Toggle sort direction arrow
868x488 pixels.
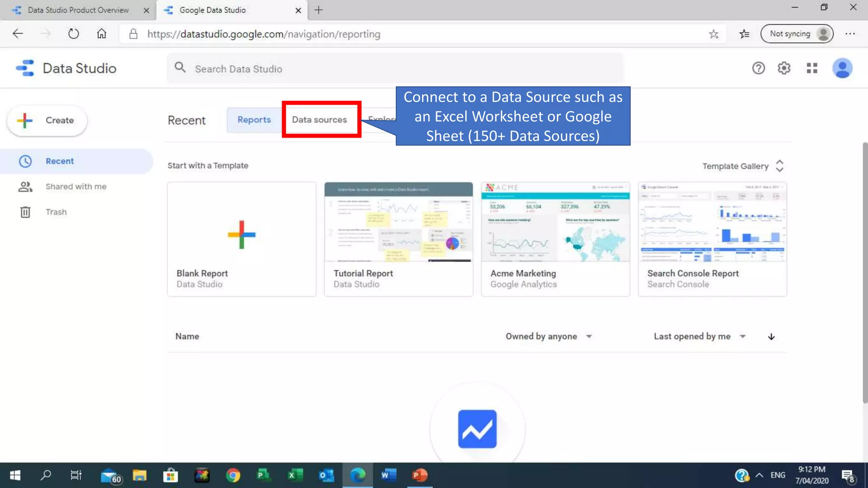[x=771, y=336]
